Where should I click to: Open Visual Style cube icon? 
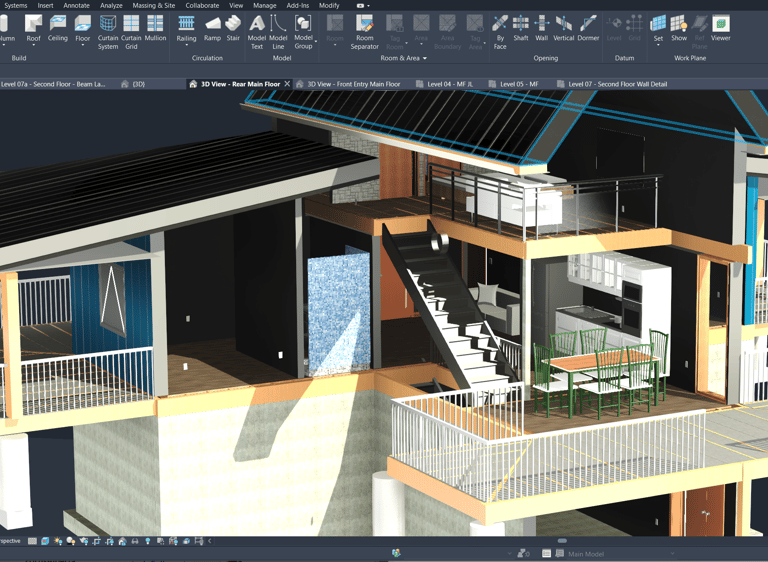45,541
